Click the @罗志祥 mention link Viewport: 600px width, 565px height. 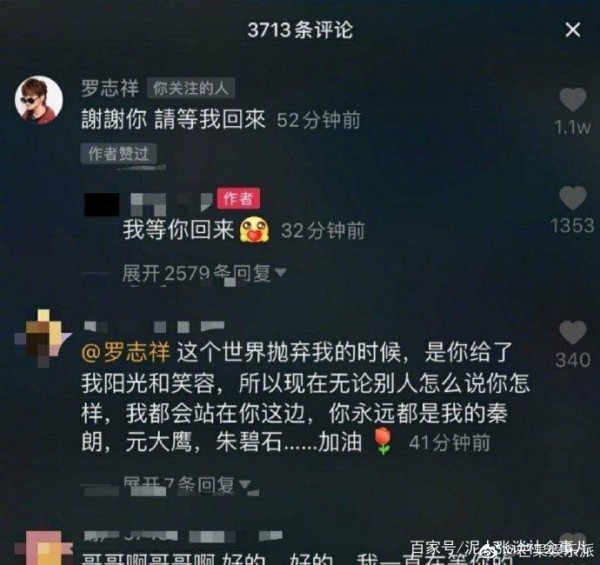click(126, 352)
